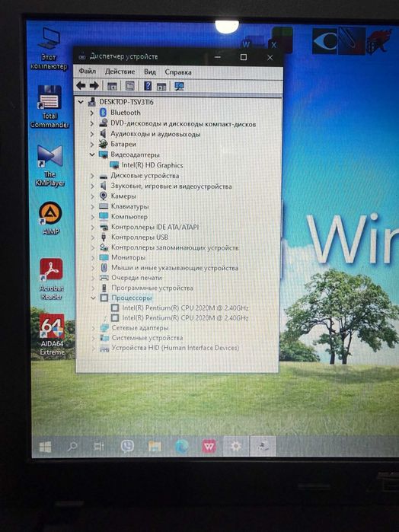The width and height of the screenshot is (399, 532).
Task: Open File Explorer from the taskbar
Action: pos(155,446)
